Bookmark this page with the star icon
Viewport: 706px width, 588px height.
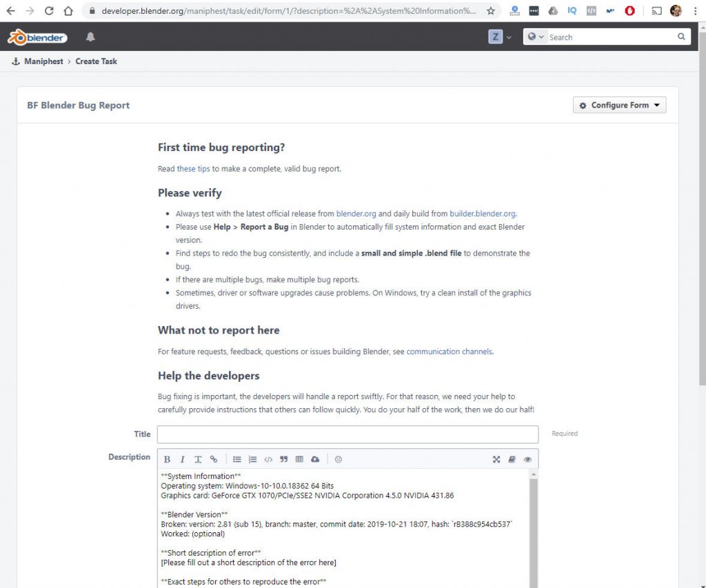[490, 11]
